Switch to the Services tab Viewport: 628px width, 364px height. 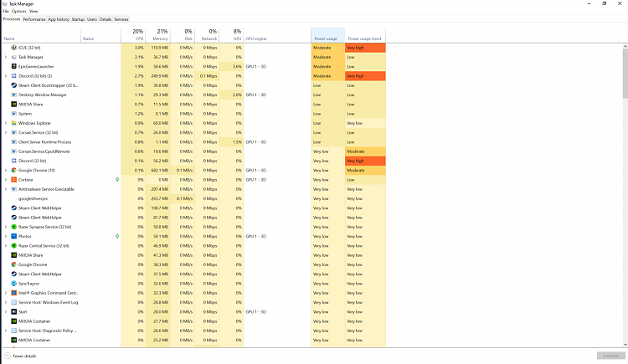point(121,19)
